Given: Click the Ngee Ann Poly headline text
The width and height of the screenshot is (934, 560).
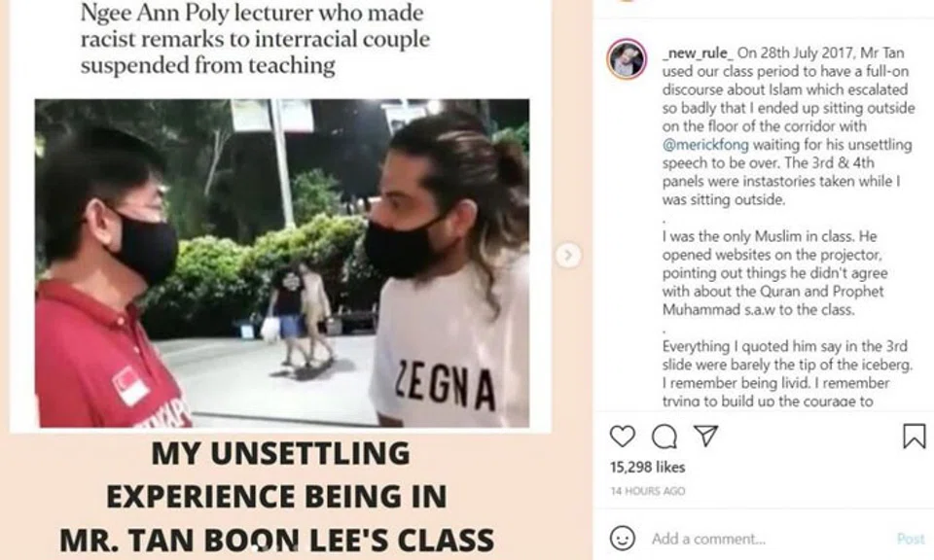Looking at the screenshot, I should click(x=255, y=39).
